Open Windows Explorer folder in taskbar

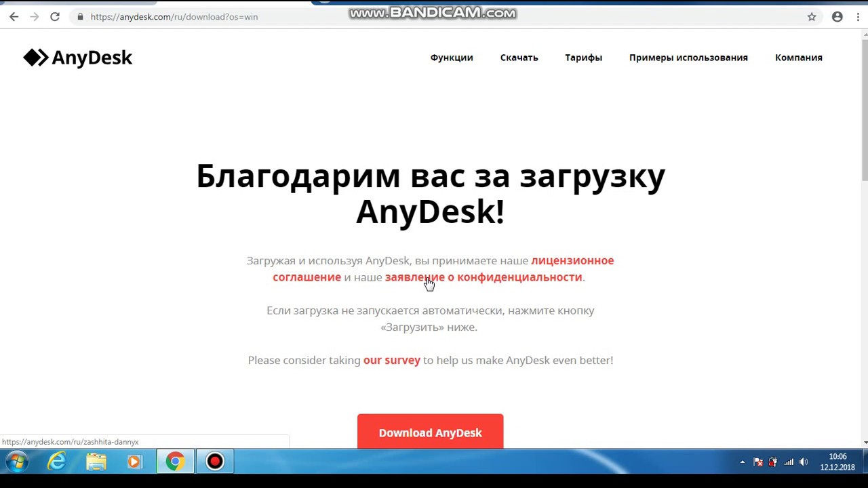pos(96,462)
